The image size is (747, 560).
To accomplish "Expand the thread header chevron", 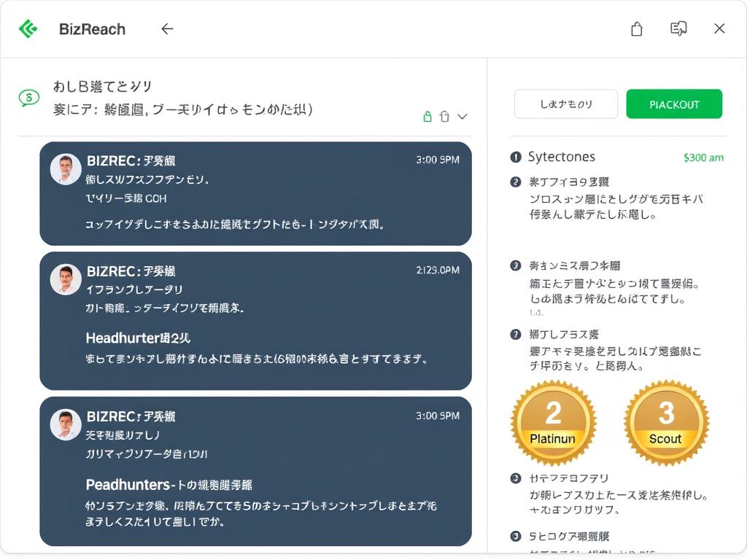I will tap(462, 116).
